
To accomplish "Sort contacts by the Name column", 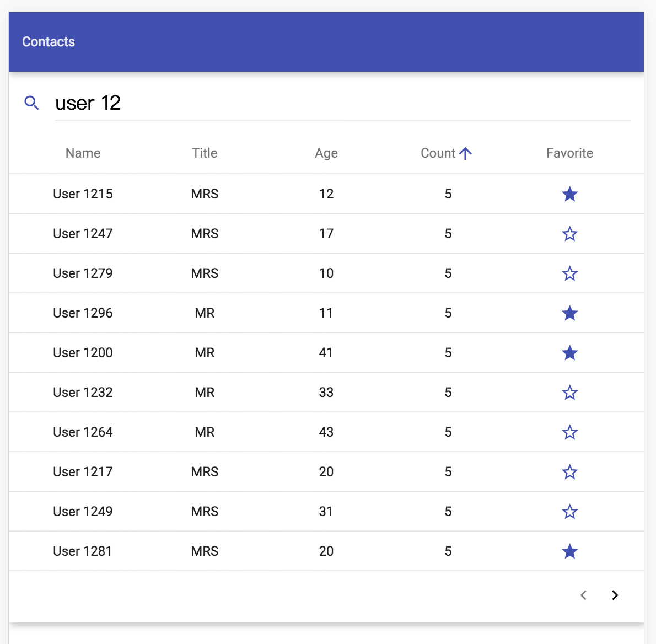I will (x=83, y=153).
